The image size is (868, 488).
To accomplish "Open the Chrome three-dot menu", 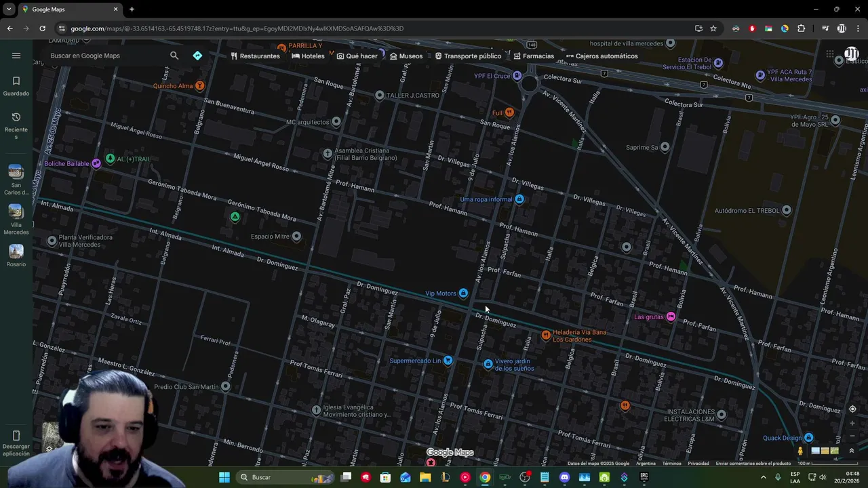I will 858,28.
